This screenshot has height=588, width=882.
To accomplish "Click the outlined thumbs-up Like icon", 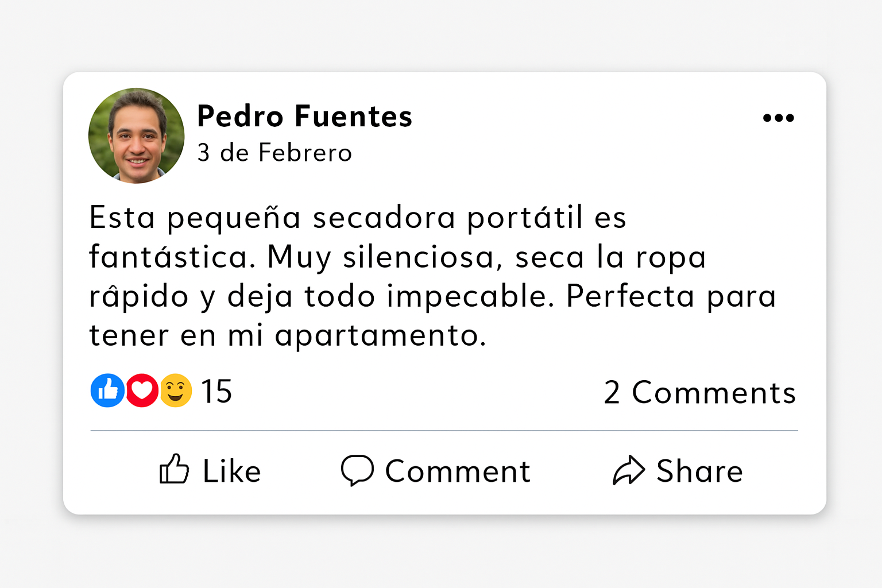I will pyautogui.click(x=174, y=469).
